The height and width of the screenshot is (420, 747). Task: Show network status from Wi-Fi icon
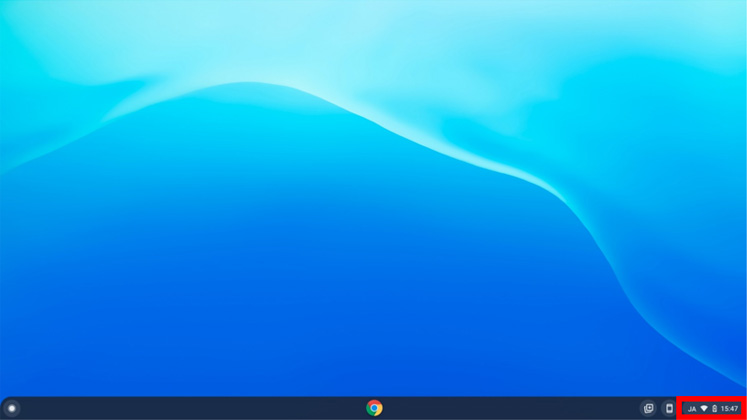(x=704, y=408)
